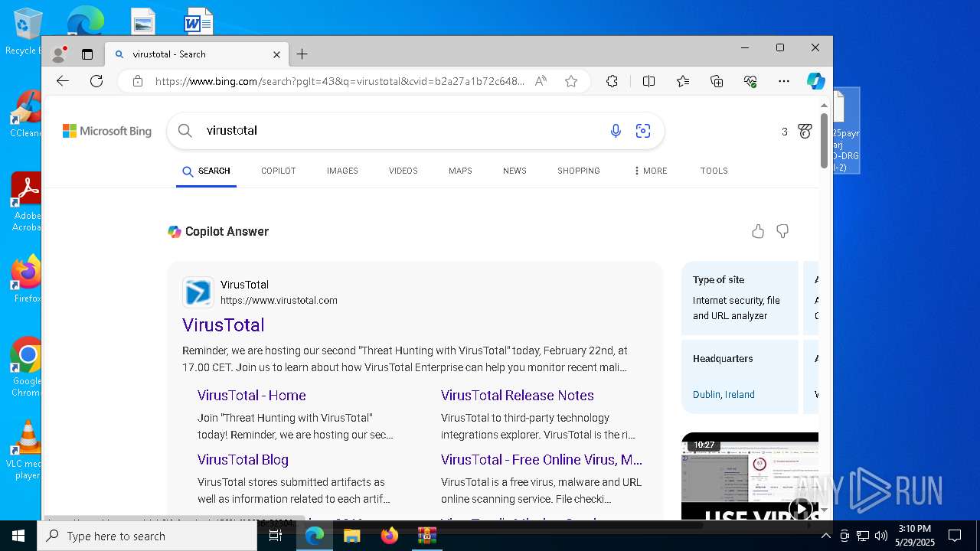Click the taskbar search box
The width and height of the screenshot is (980, 551).
pyautogui.click(x=147, y=536)
